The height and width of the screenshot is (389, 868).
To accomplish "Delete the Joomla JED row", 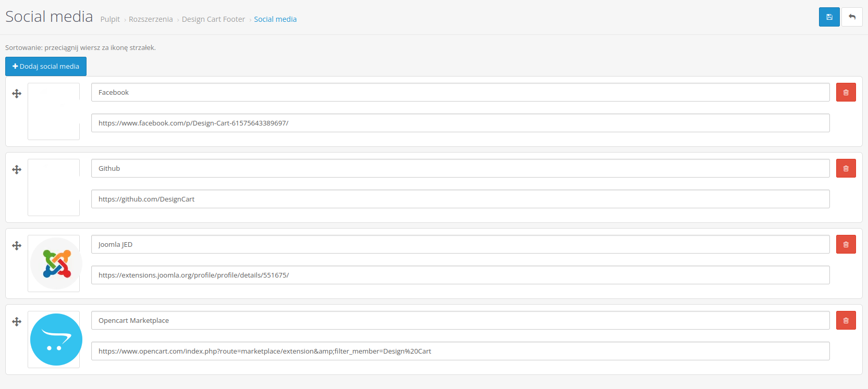I will 846,244.
